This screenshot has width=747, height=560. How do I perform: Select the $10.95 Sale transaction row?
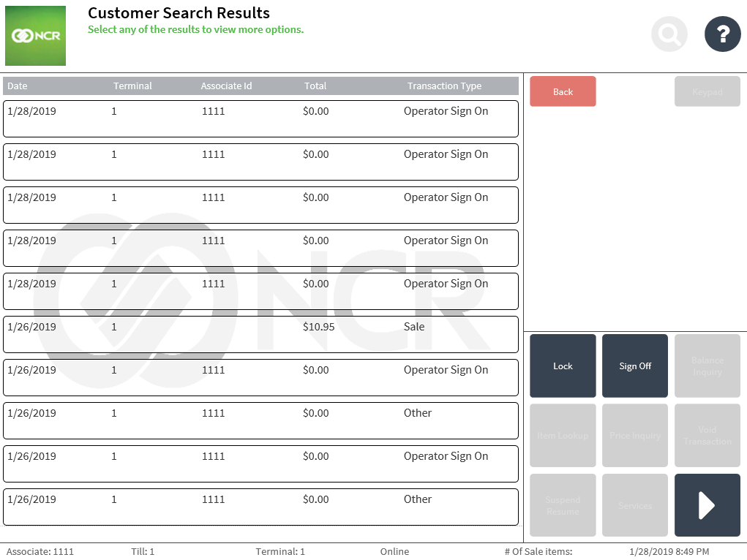[x=260, y=334]
